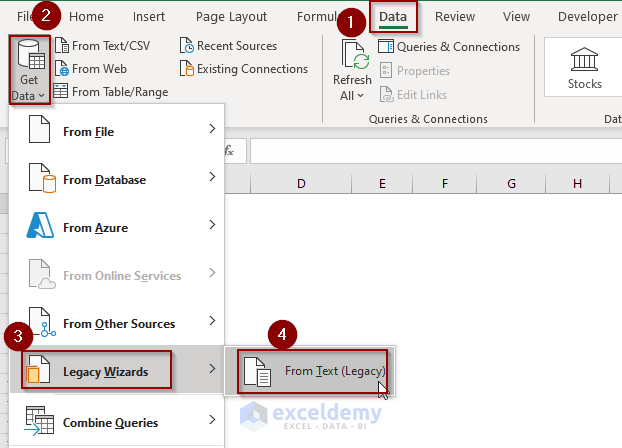Expand the From File submenu chevron
This screenshot has width=622, height=448.
(212, 129)
